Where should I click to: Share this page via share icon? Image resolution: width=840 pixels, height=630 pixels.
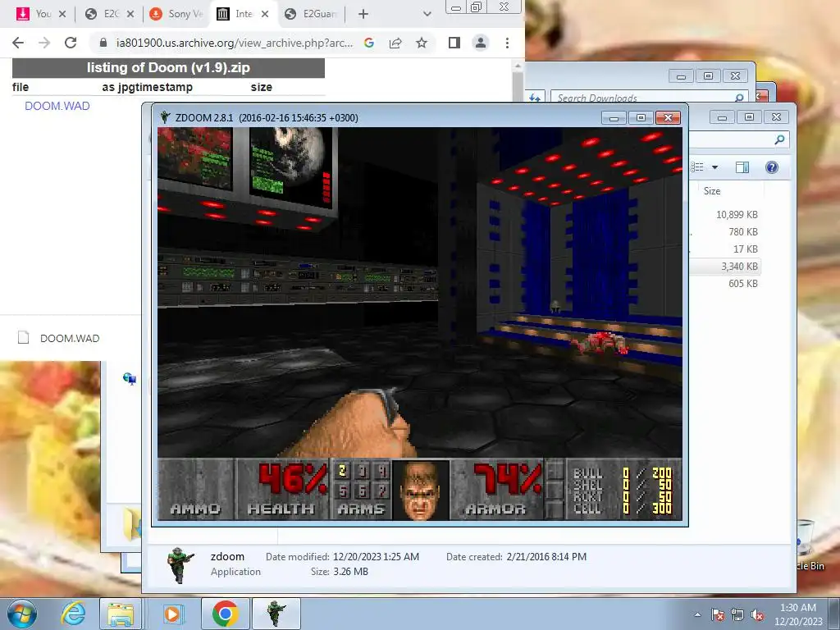[395, 43]
